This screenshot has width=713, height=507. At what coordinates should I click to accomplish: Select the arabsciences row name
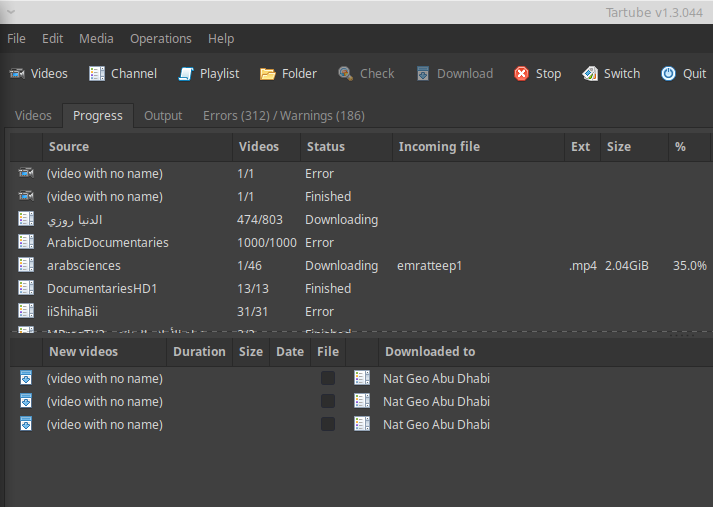coord(84,266)
